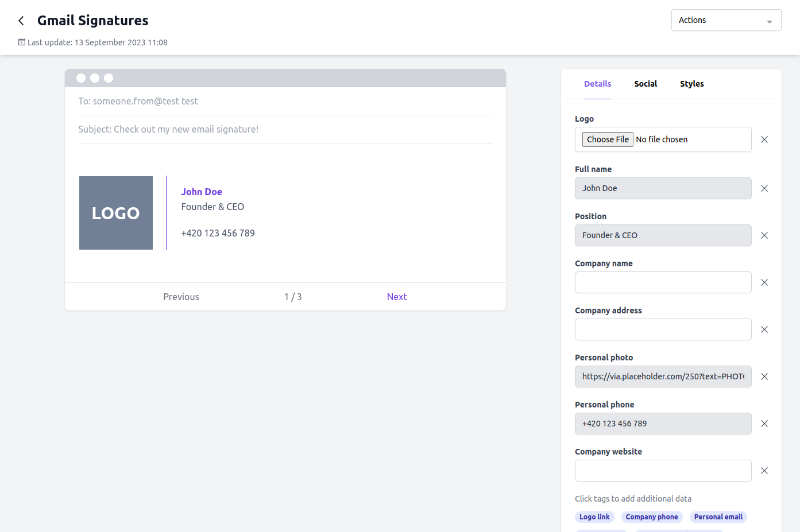The image size is (800, 532).
Task: Click the Actions dropdown arrow
Action: click(x=770, y=20)
